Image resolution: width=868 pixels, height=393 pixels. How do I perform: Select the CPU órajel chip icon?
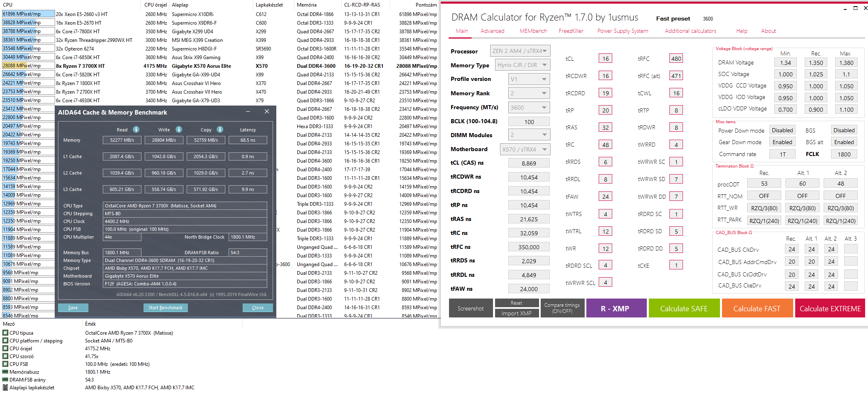pos(5,349)
